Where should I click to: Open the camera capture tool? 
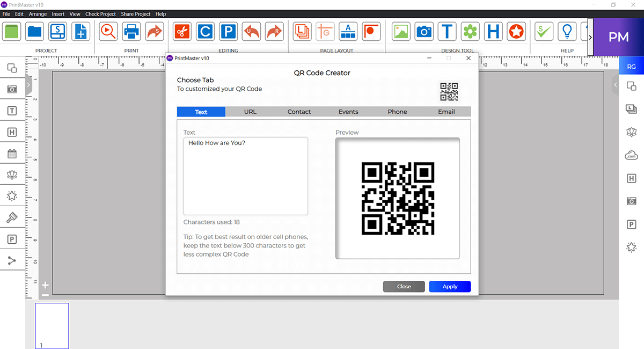pos(424,31)
